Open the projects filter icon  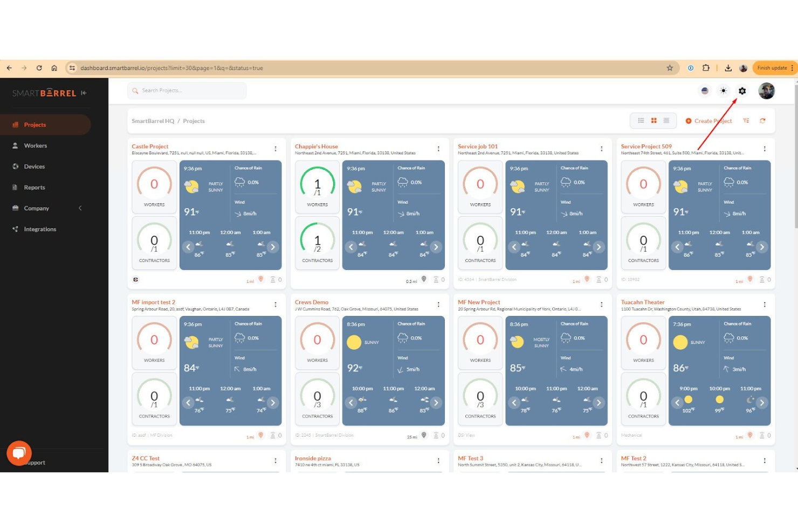(746, 121)
